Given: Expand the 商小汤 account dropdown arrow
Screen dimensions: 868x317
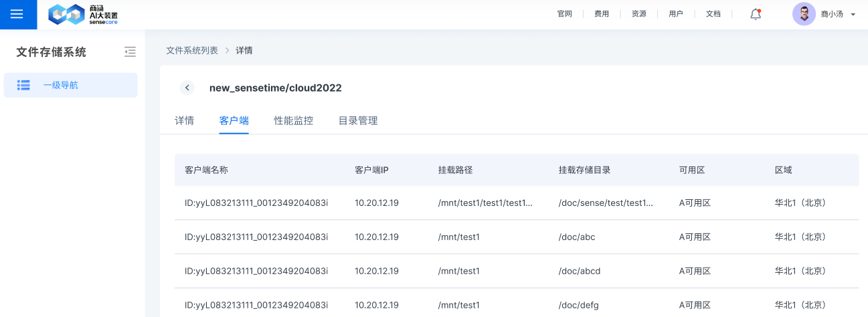Looking at the screenshot, I should click(x=853, y=14).
